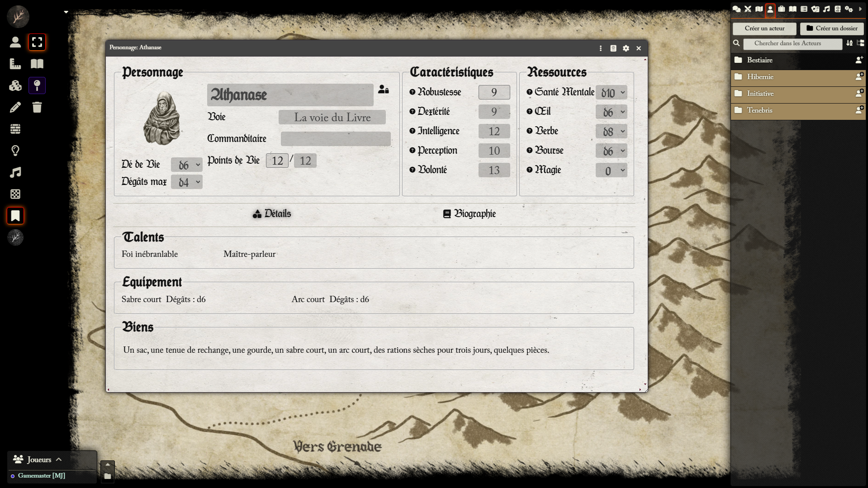Open the Game Settings gears tab
This screenshot has width=868, height=488.
pyautogui.click(x=849, y=9)
